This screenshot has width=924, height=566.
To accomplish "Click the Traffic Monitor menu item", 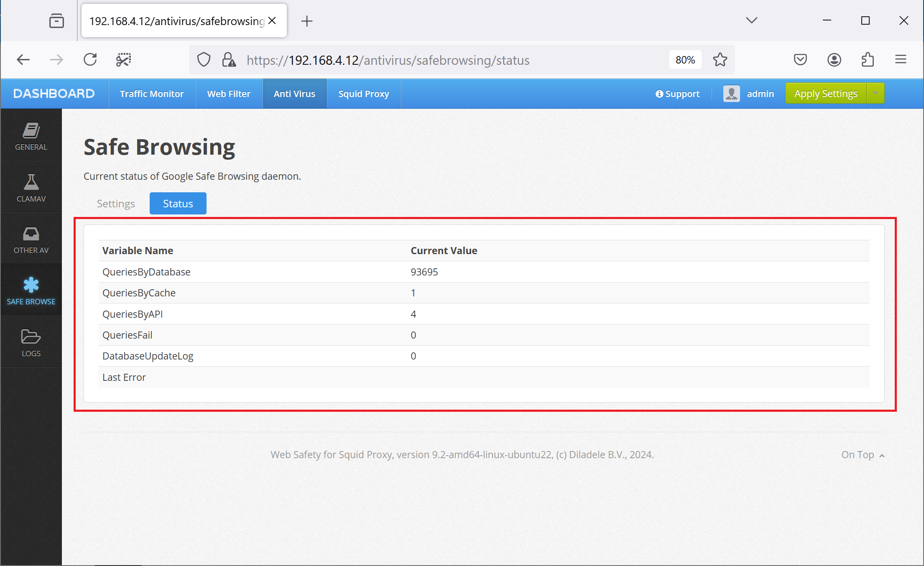I will coord(151,93).
